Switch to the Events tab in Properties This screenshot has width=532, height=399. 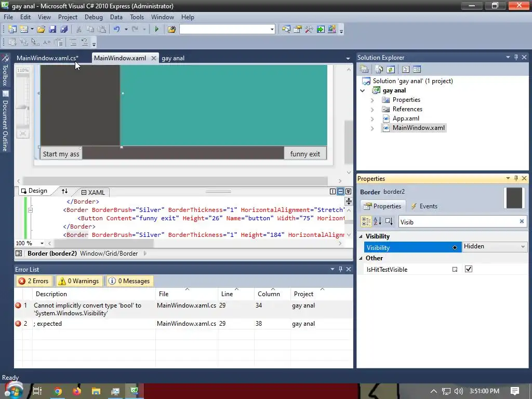pos(424,206)
